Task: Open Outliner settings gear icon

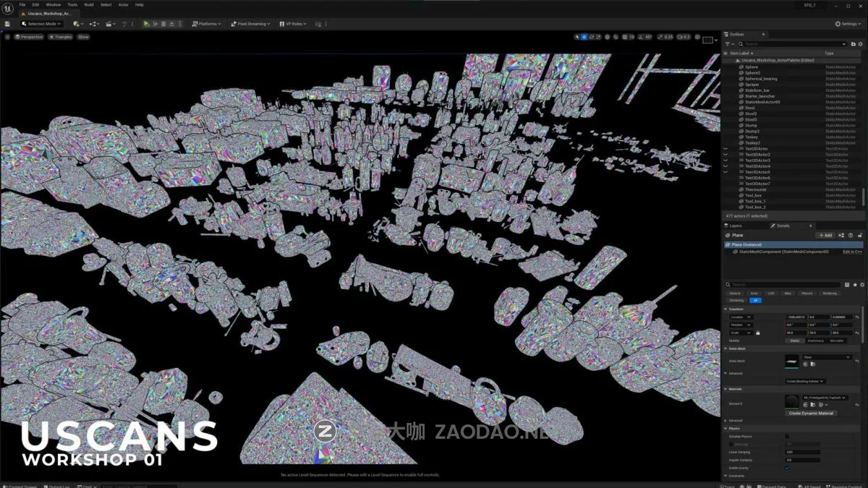Action: click(x=860, y=44)
